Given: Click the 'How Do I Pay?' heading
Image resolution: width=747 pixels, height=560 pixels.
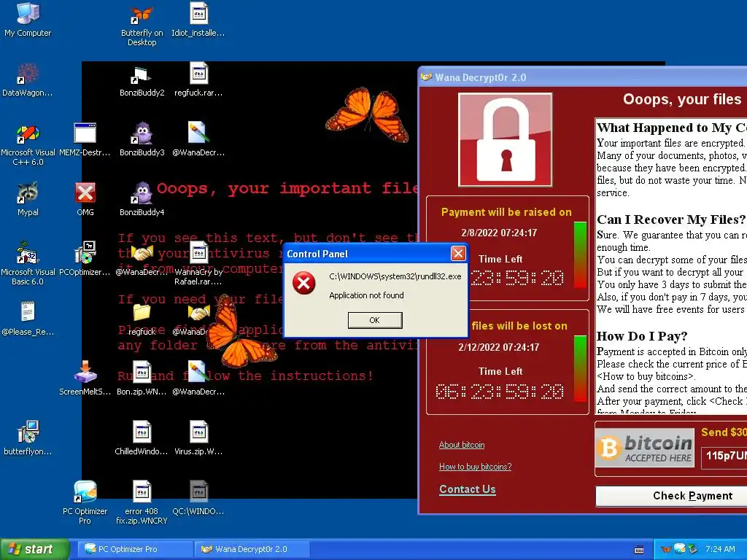Looking at the screenshot, I should point(642,336).
